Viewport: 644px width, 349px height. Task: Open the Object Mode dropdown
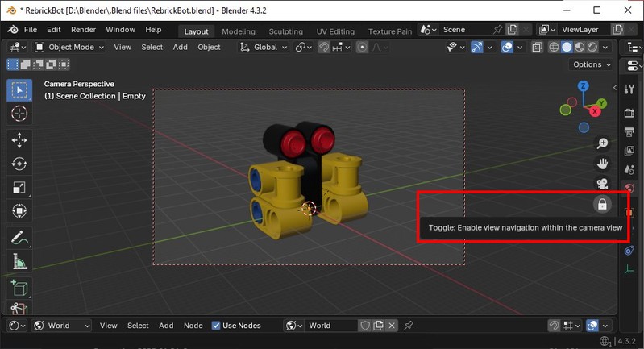pos(71,47)
